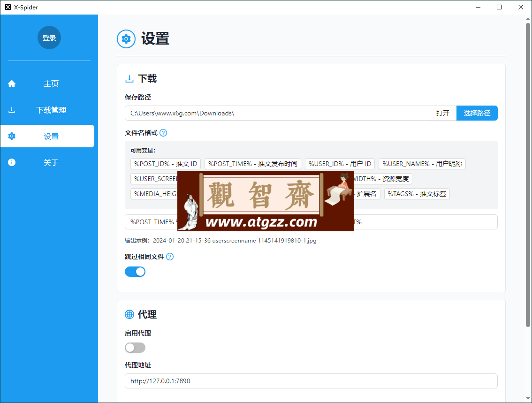This screenshot has width=532, height=403.
Task: Insert the %POST_TIME% variable tag
Action: click(253, 164)
